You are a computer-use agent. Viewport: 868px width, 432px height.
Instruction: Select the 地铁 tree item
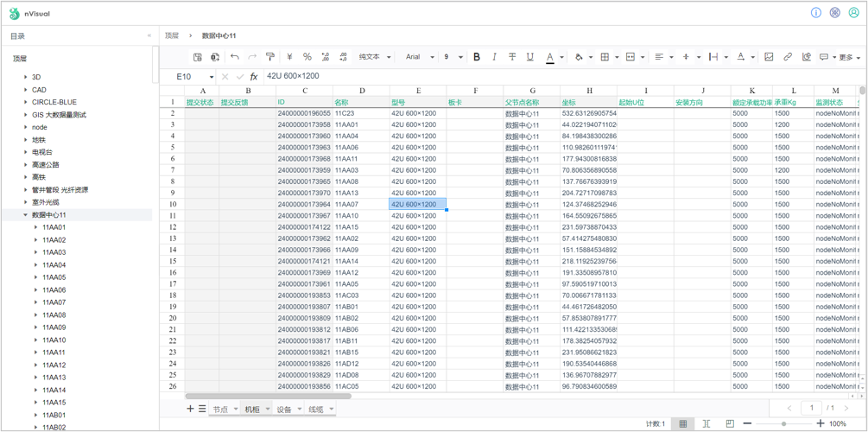(40, 140)
